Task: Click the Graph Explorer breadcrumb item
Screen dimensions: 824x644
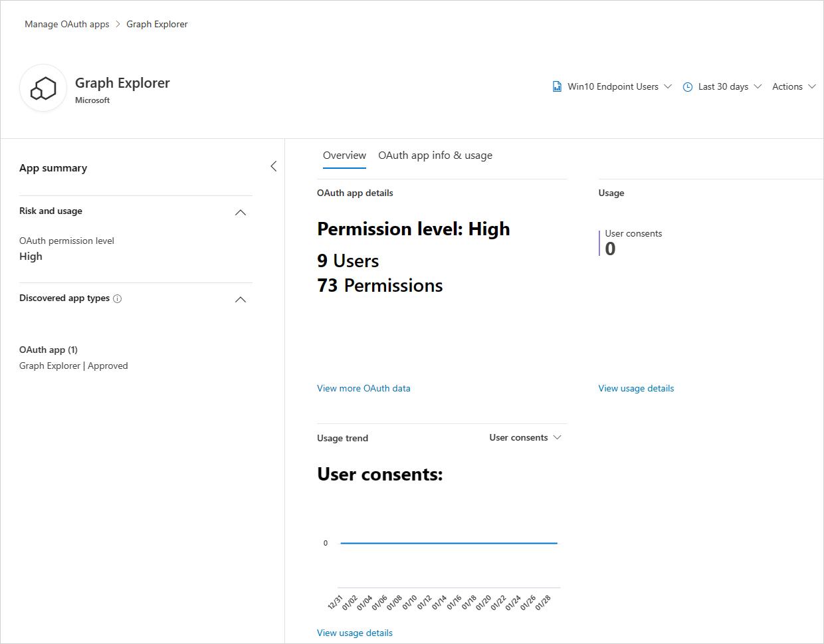Action: point(157,24)
